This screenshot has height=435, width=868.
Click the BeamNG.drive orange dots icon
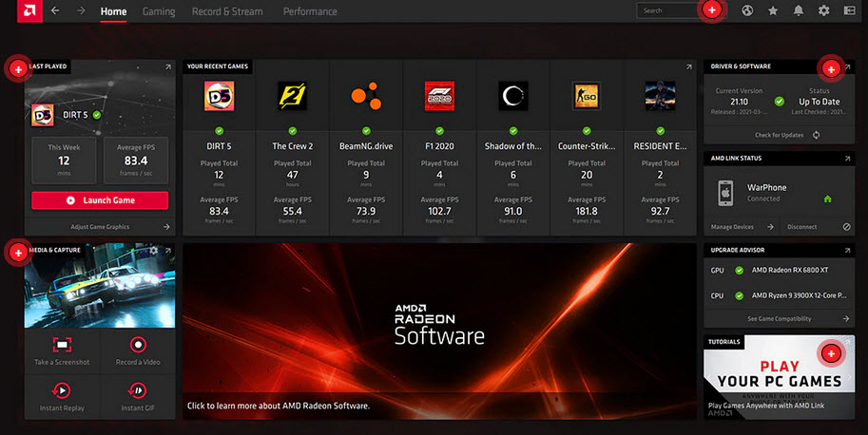pyautogui.click(x=366, y=96)
